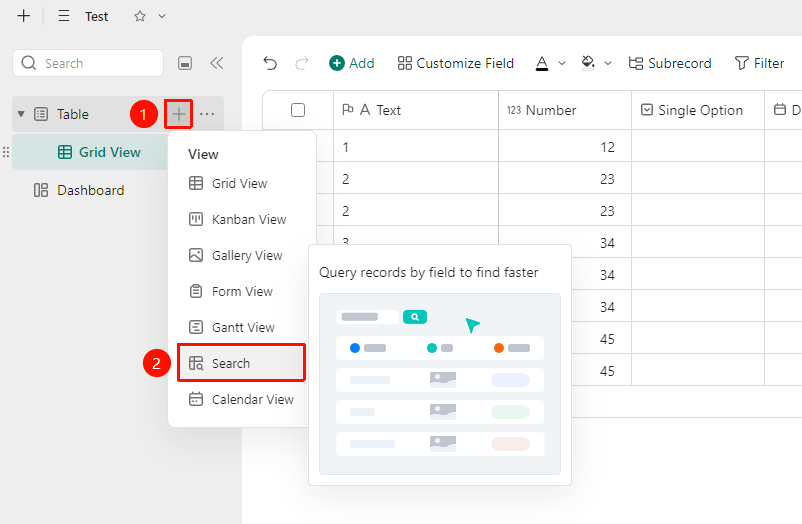Screen dimensions: 802x524
Task: Star the Test document as favorite
Action: click(x=140, y=16)
